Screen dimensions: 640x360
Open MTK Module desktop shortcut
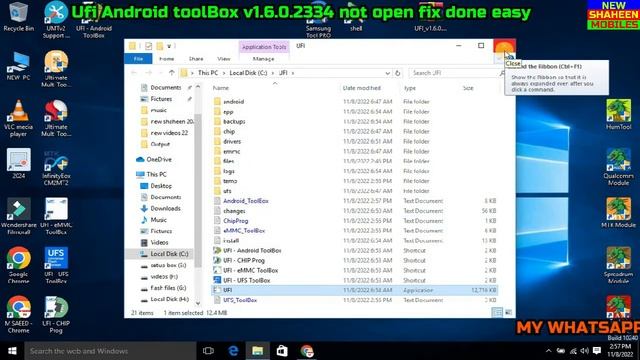pos(618,213)
